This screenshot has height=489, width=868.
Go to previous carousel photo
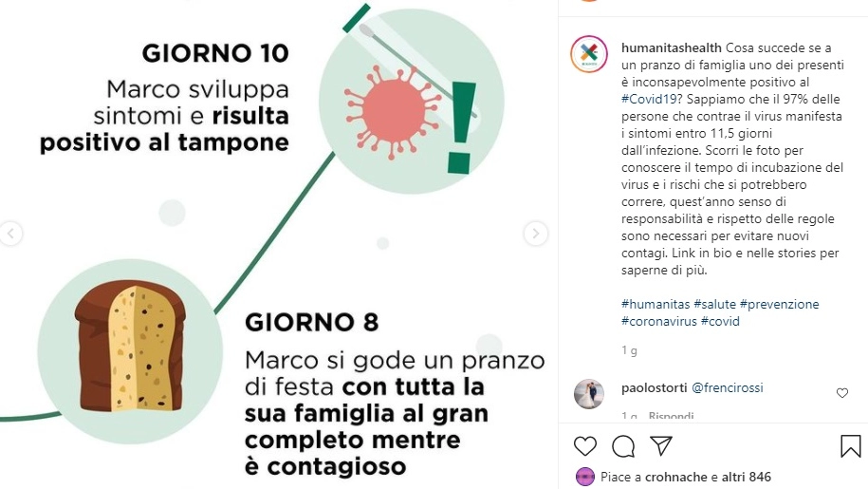point(11,234)
